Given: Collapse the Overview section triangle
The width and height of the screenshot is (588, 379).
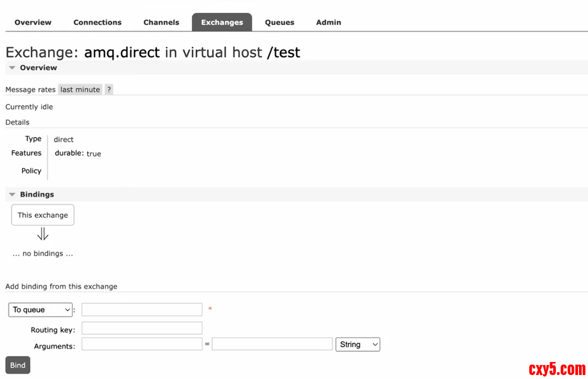Looking at the screenshot, I should 12,68.
